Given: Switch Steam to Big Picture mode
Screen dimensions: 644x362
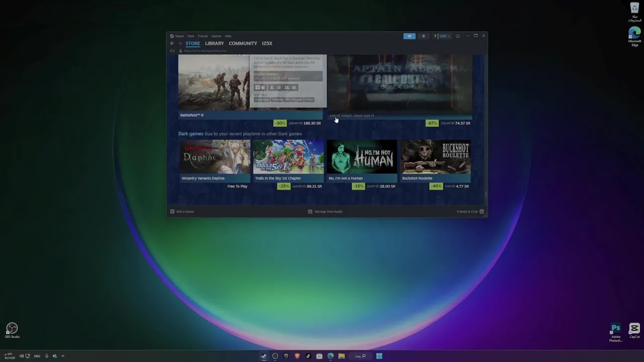Looking at the screenshot, I should 457,36.
